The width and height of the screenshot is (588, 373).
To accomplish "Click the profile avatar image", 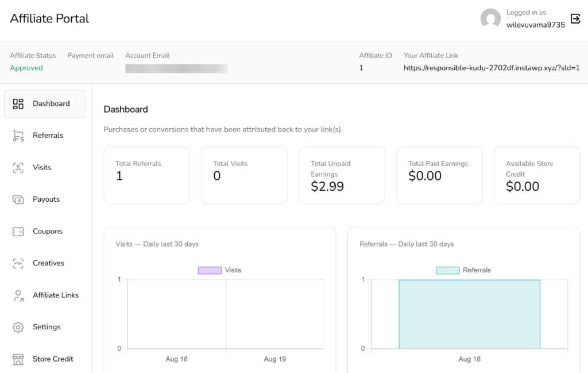I will pos(490,18).
